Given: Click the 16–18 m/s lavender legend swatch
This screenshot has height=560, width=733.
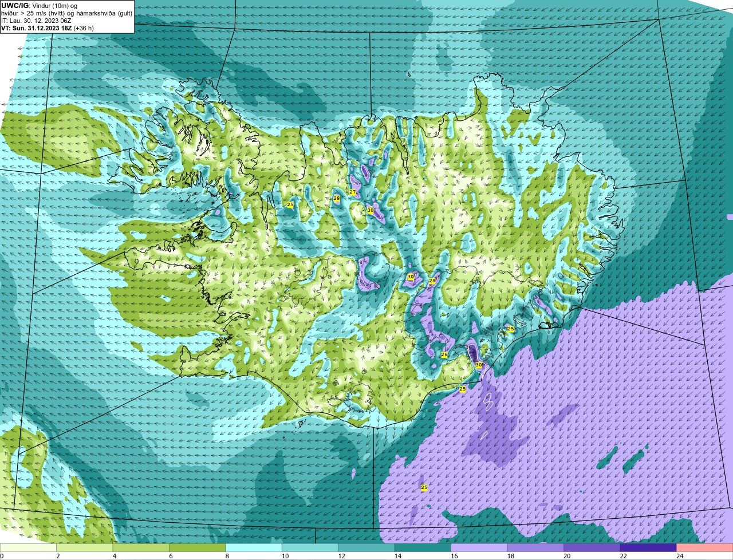Looking at the screenshot, I should [x=479, y=547].
